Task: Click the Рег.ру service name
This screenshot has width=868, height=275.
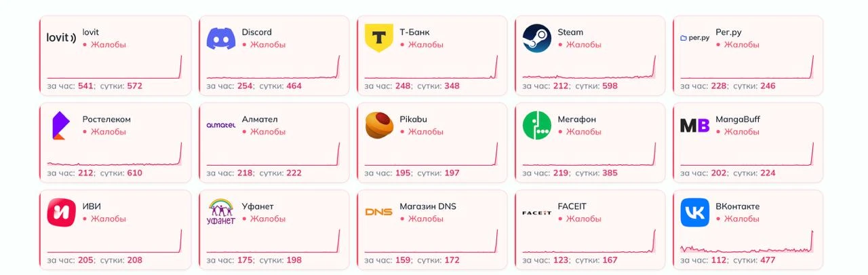Action: (x=728, y=32)
